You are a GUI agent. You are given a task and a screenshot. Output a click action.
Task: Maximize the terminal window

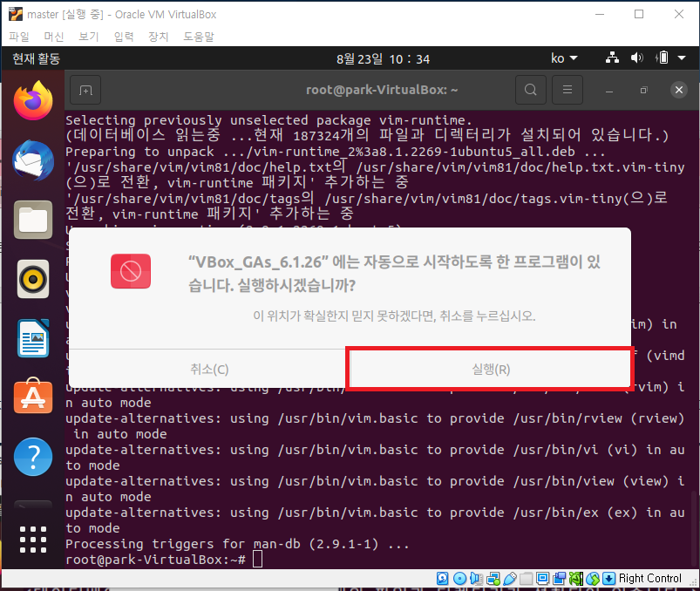[643, 90]
